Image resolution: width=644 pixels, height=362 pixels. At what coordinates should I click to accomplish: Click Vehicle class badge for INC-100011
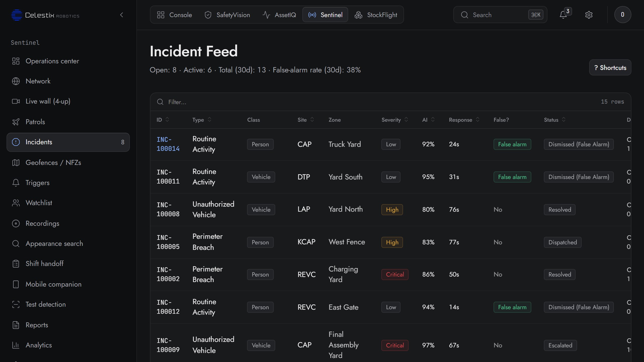(x=261, y=177)
